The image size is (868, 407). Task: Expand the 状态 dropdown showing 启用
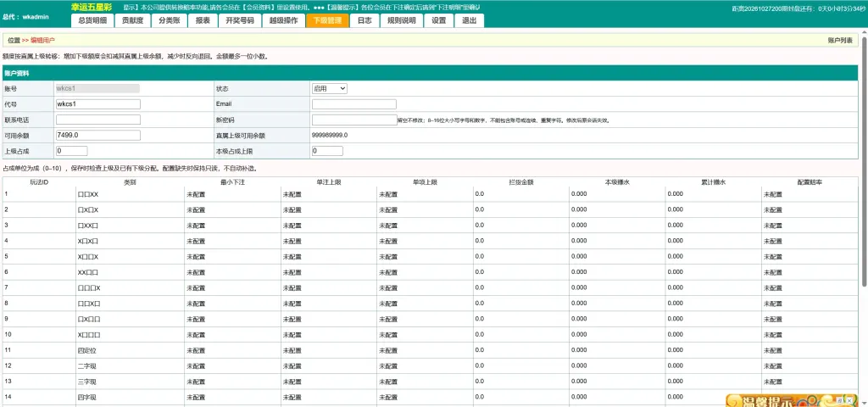tap(330, 88)
